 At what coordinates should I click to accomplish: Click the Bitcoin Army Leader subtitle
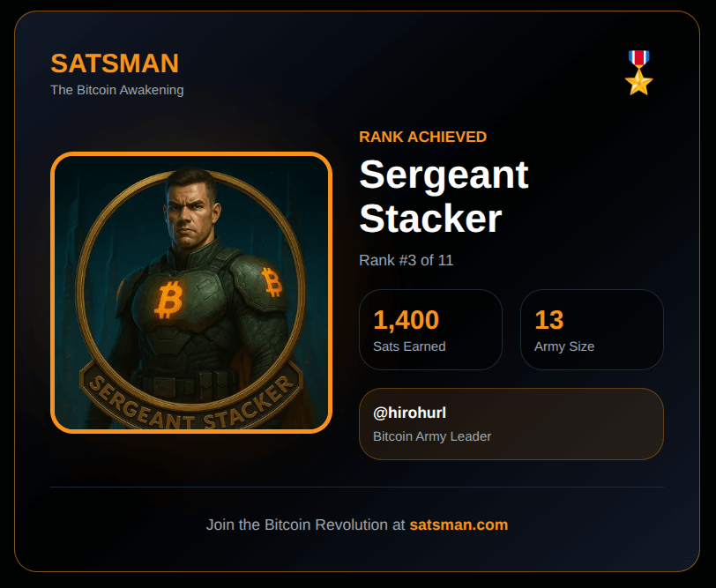[432, 436]
